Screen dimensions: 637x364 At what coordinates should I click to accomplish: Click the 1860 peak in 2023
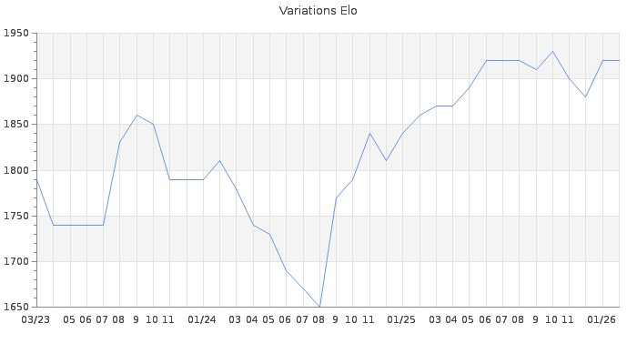[136, 115]
